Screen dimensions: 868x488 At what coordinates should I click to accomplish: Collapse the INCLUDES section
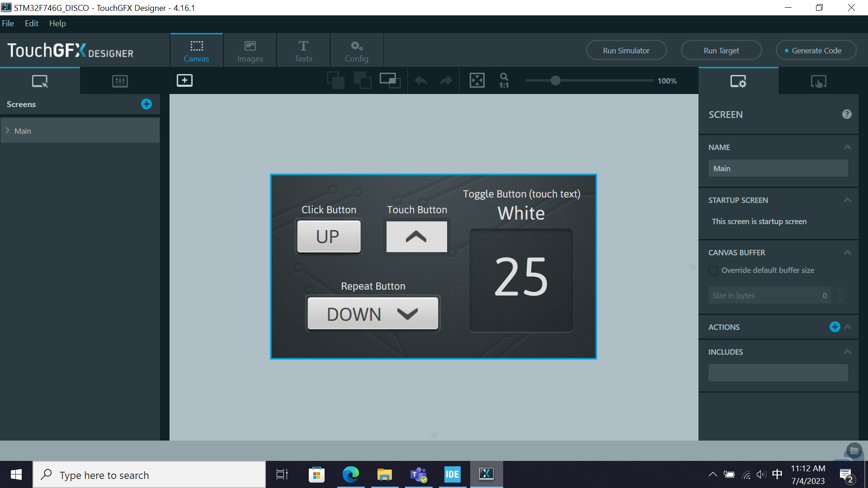(847, 352)
